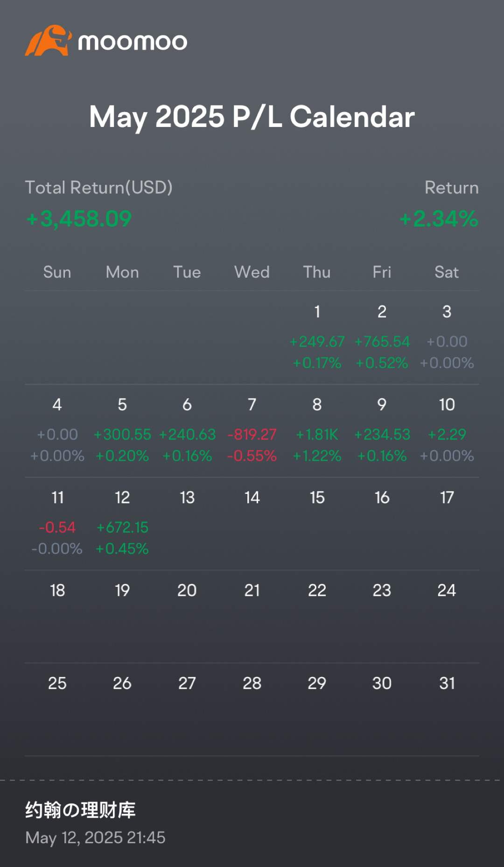Click the Mon column header

coord(122,272)
